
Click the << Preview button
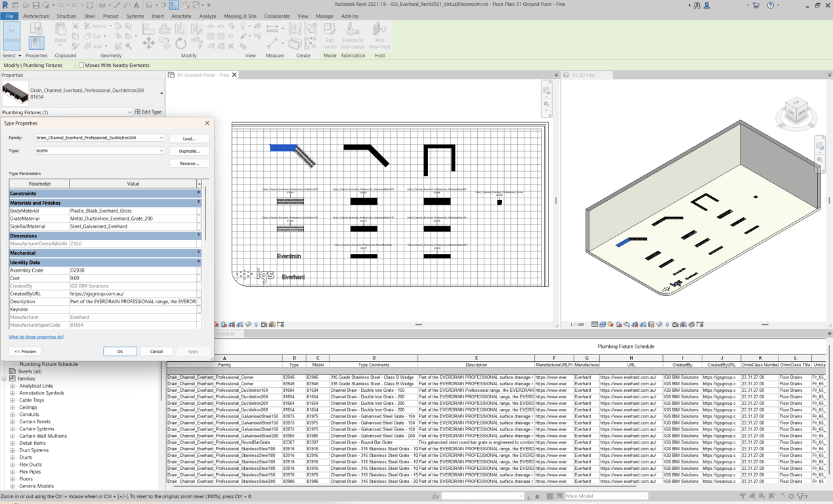pos(25,351)
